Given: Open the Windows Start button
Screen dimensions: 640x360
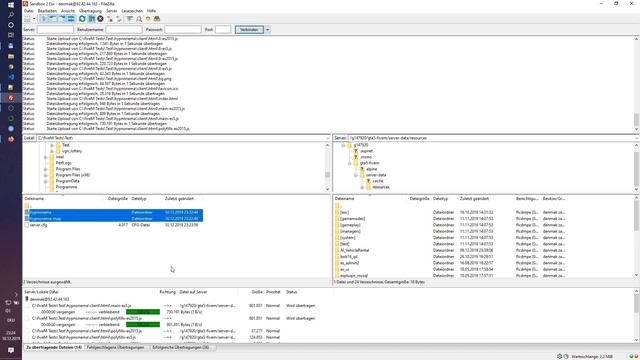Looking at the screenshot, I should click(x=11, y=4).
